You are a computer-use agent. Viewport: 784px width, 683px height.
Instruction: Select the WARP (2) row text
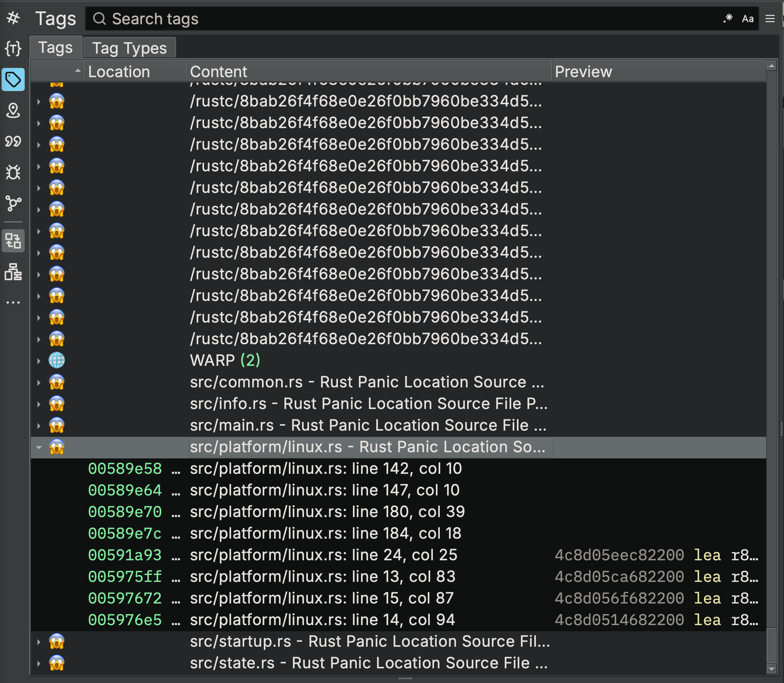[x=225, y=360]
